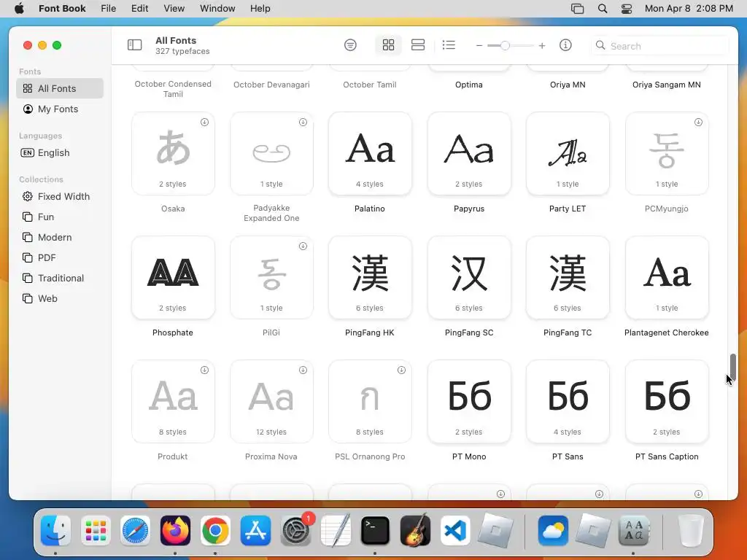This screenshot has width=747, height=560.
Task: Open Launchpad from the Dock
Action: [x=96, y=531]
